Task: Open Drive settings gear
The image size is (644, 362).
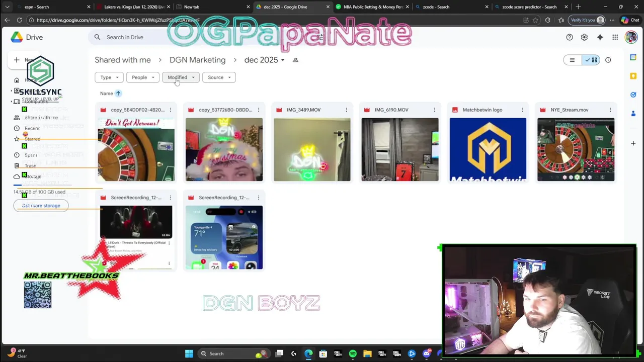Action: [x=584, y=37]
